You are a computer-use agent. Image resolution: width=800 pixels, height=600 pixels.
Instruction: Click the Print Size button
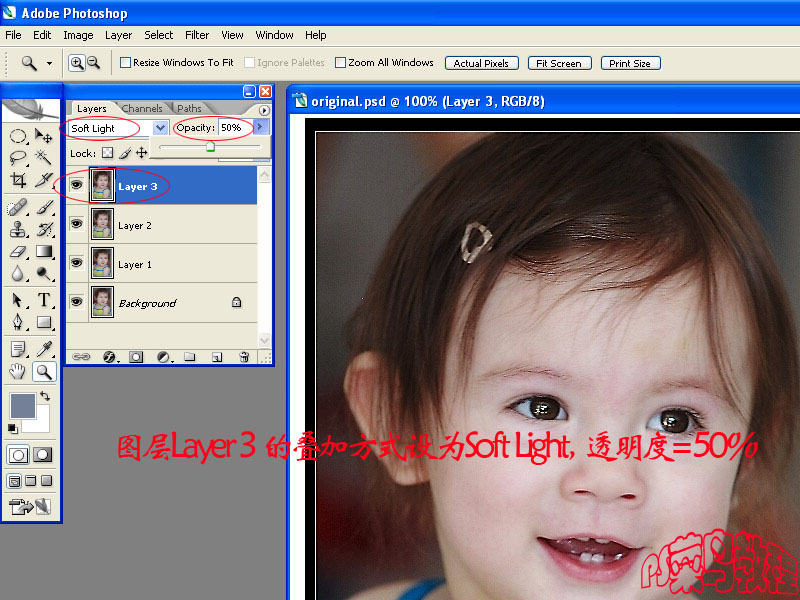pos(631,63)
